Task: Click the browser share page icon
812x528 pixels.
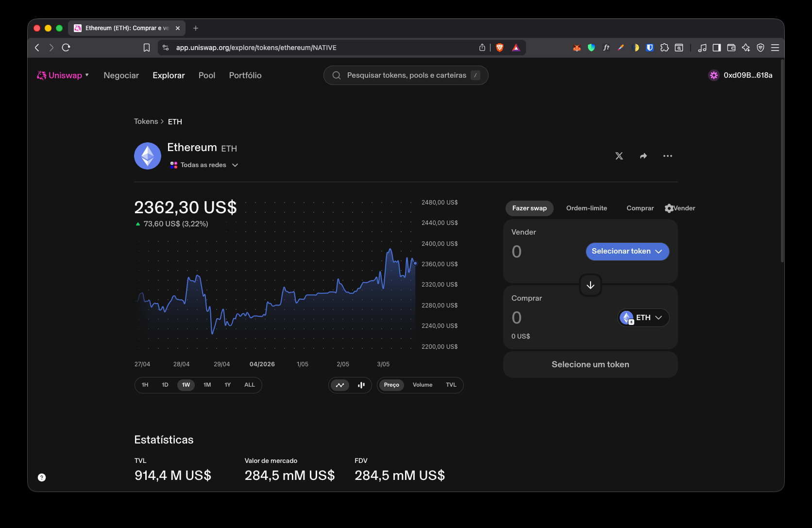Action: [x=482, y=48]
